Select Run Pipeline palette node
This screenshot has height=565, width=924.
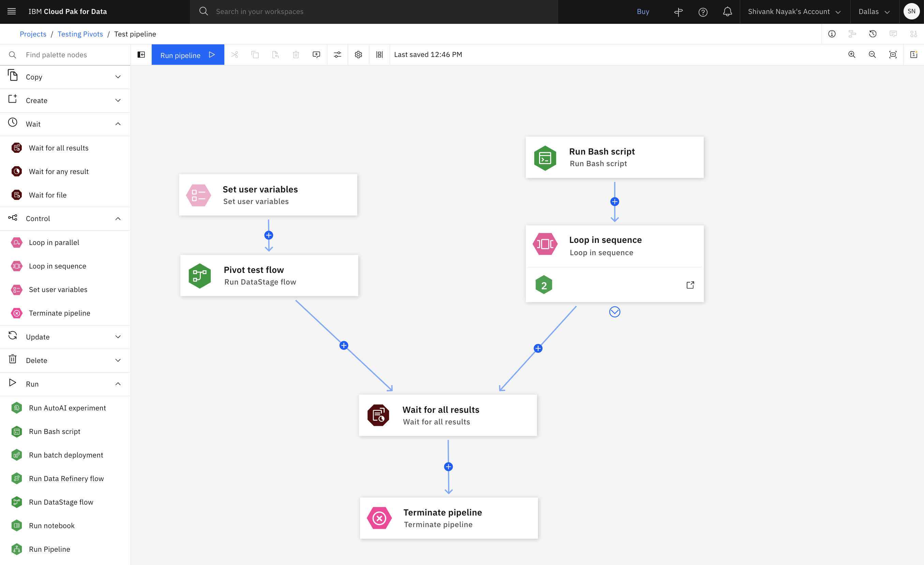(x=65, y=549)
